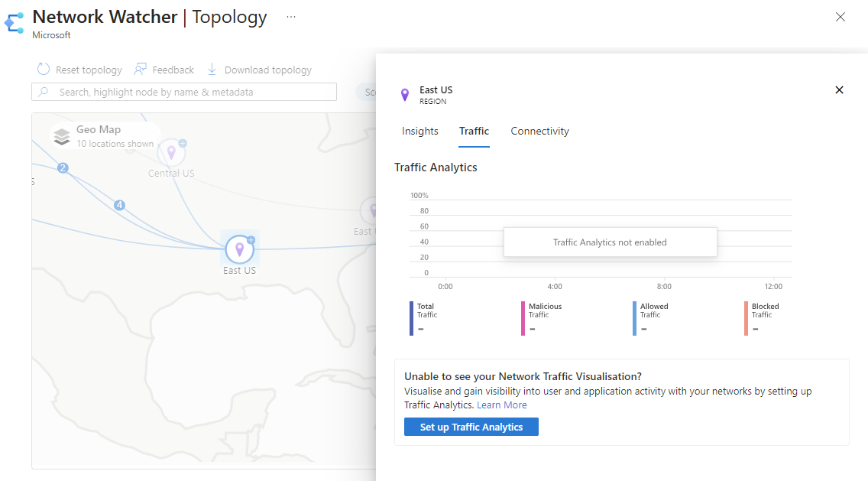868x481 pixels.
Task: Click the search node by name field
Action: point(184,92)
